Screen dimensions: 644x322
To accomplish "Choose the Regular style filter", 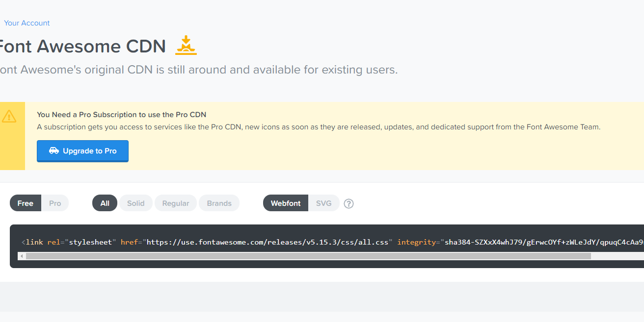I will coord(176,203).
